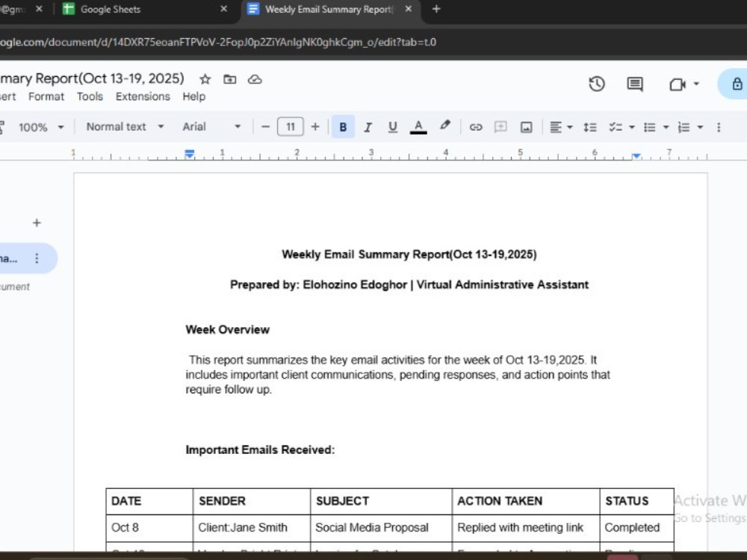The height and width of the screenshot is (560, 747).
Task: Open line and paragraph spacing
Action: pos(590,127)
